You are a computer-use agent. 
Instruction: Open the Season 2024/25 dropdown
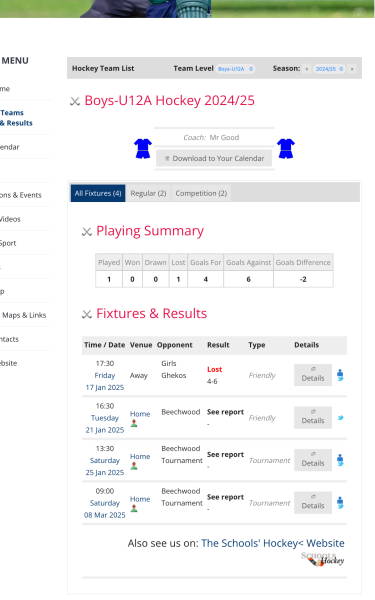pos(329,69)
